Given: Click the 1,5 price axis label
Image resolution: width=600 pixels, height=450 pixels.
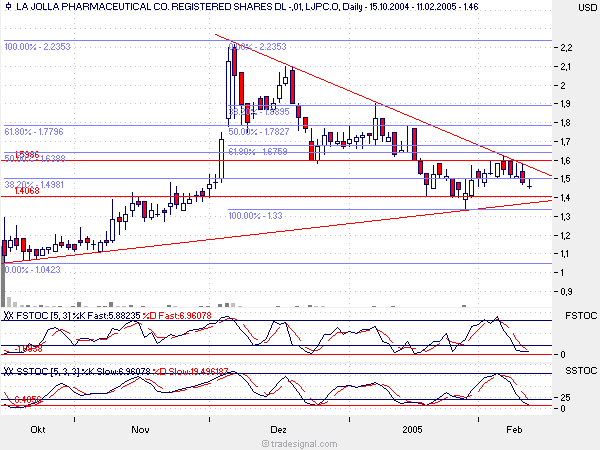Looking at the screenshot, I should tap(566, 179).
